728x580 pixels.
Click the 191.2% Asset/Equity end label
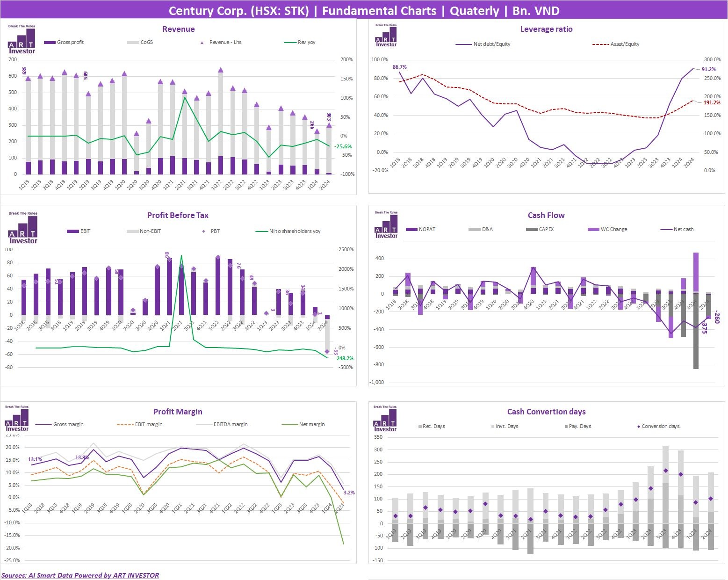click(712, 102)
